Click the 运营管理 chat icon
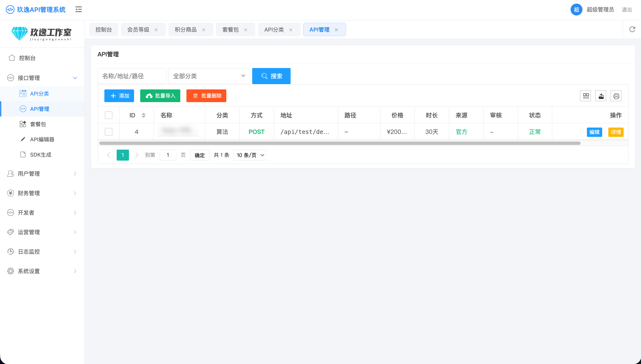Screen dimensions: 641x364 tap(11, 232)
